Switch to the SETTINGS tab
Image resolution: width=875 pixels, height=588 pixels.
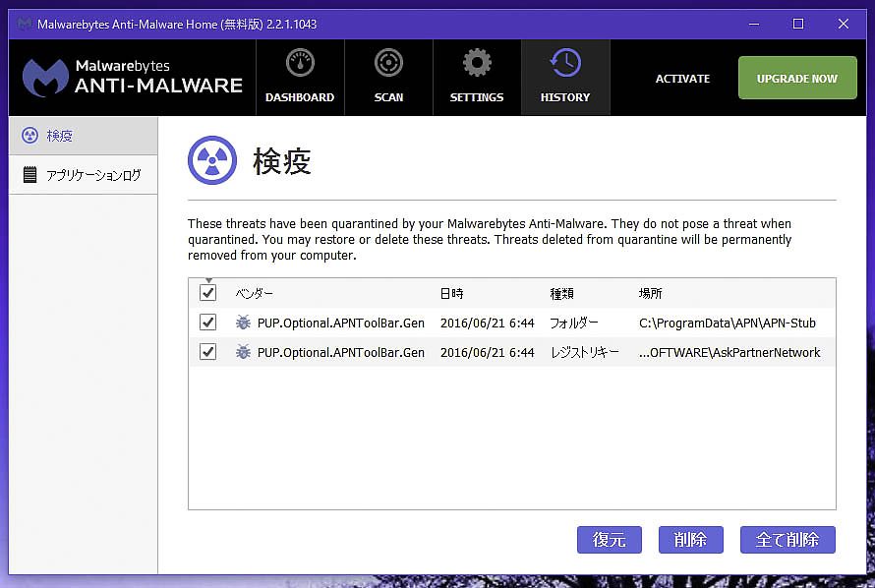[x=477, y=78]
